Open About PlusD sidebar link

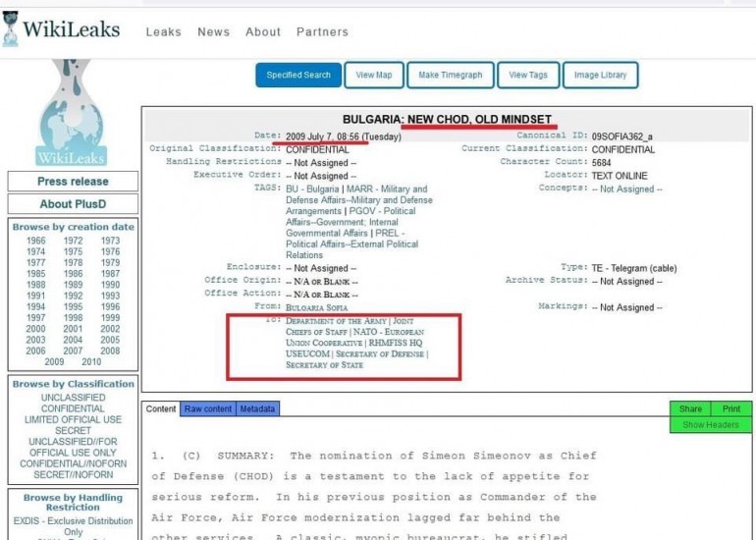pyautogui.click(x=73, y=204)
